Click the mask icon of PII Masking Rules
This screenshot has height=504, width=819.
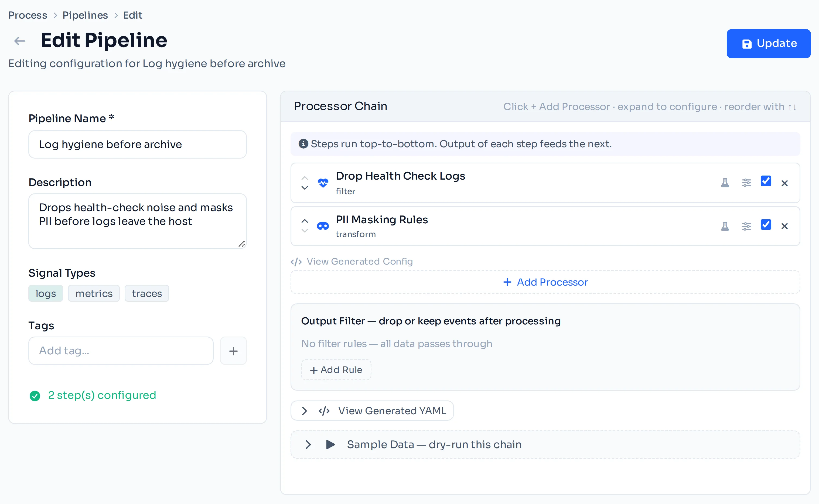(x=323, y=226)
